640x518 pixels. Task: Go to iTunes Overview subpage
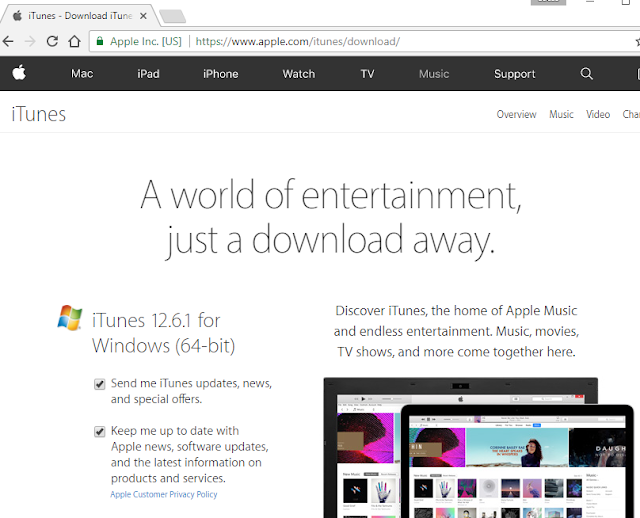click(x=516, y=114)
